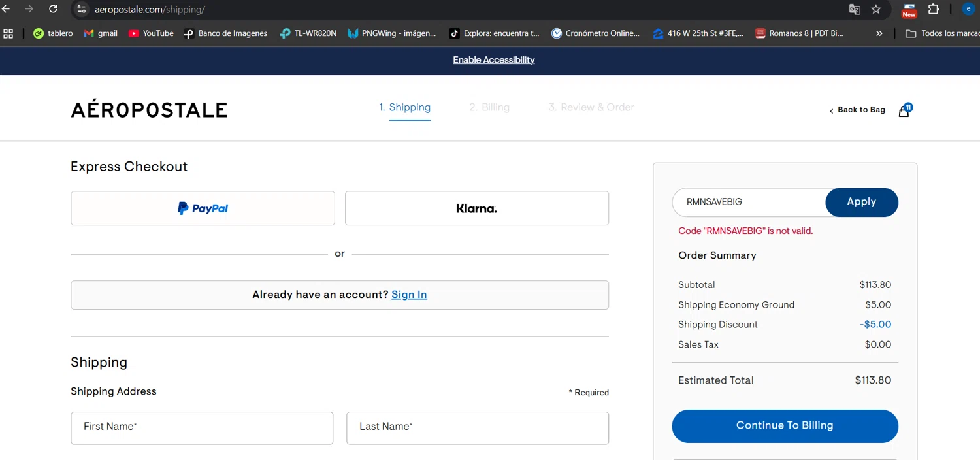Image resolution: width=980 pixels, height=460 pixels.
Task: Open the 416 W 25th St bookmark
Action: pyautogui.click(x=698, y=33)
